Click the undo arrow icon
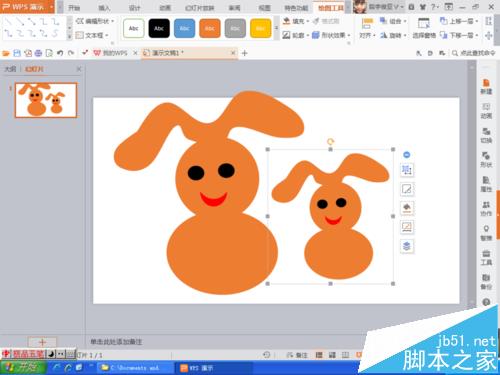Screen dimensions: 500x375 (60, 53)
